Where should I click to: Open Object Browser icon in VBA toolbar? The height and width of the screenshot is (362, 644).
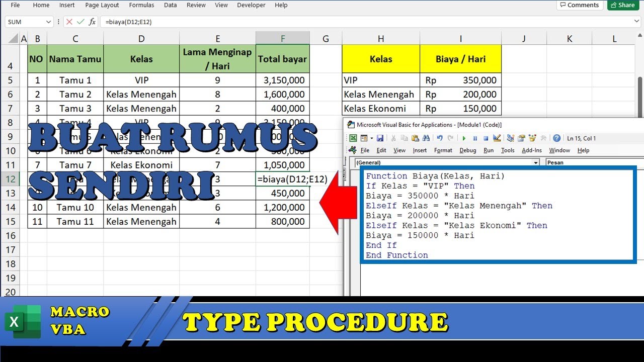[x=532, y=138]
